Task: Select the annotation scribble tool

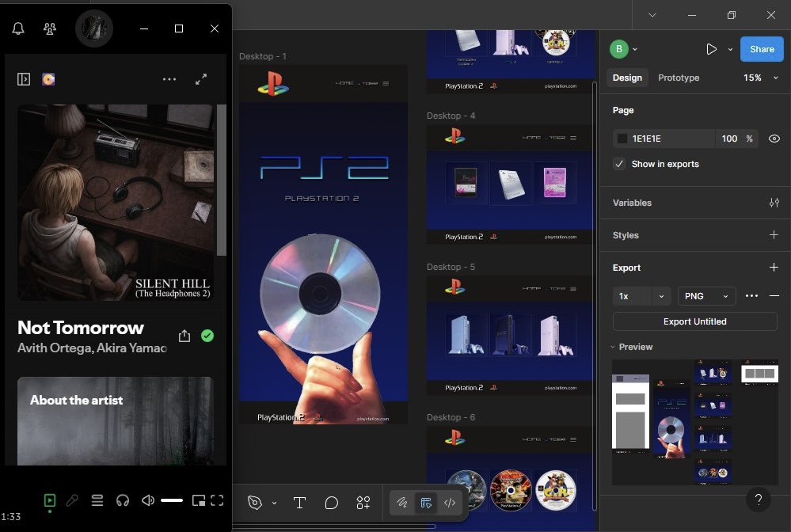Action: [x=403, y=502]
